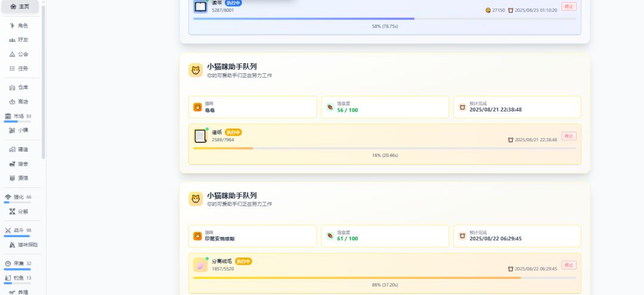Click the 造纸 paper sheet task icon
Screen dimensions: 644x295
(x=200, y=136)
